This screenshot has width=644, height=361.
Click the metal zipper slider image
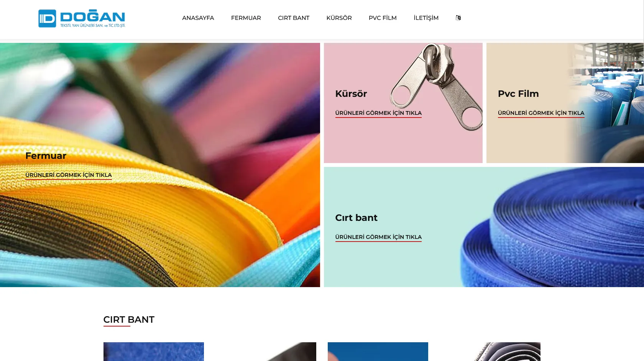437,86
